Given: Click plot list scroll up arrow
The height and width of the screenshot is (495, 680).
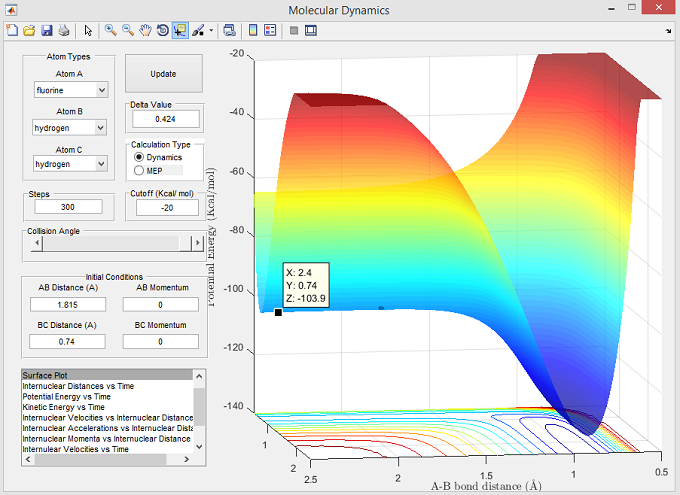Looking at the screenshot, I should (199, 376).
